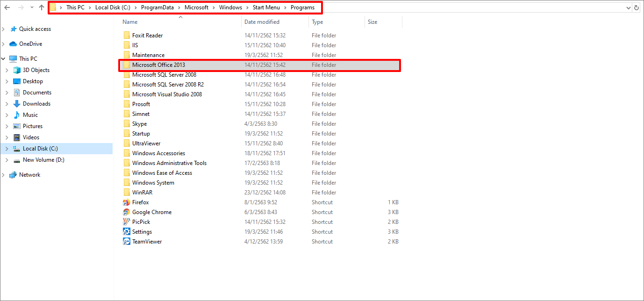Image resolution: width=644 pixels, height=301 pixels.
Task: Click This PC in the address bar
Action: pyautogui.click(x=75, y=7)
